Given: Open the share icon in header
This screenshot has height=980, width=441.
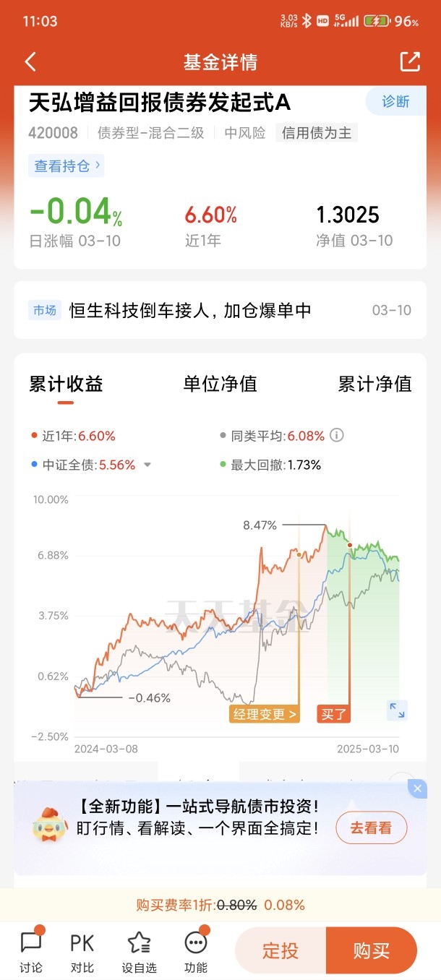Looking at the screenshot, I should point(410,61).
